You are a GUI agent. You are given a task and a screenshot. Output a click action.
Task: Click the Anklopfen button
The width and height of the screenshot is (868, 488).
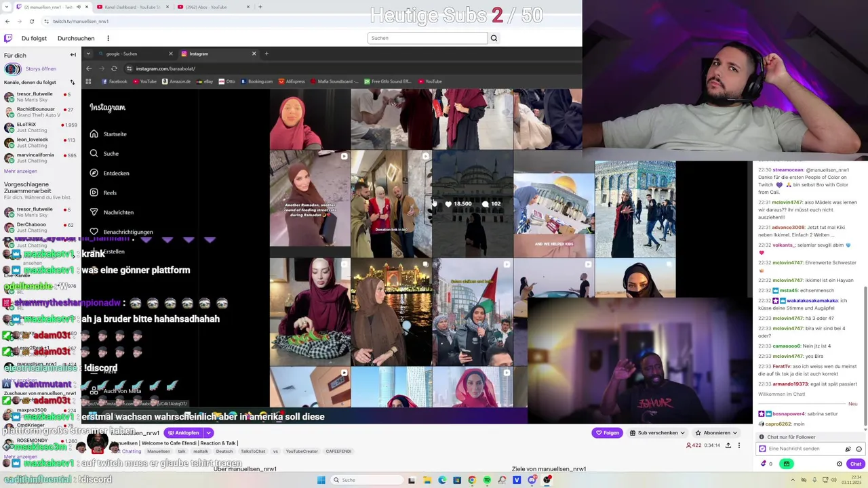point(183,432)
